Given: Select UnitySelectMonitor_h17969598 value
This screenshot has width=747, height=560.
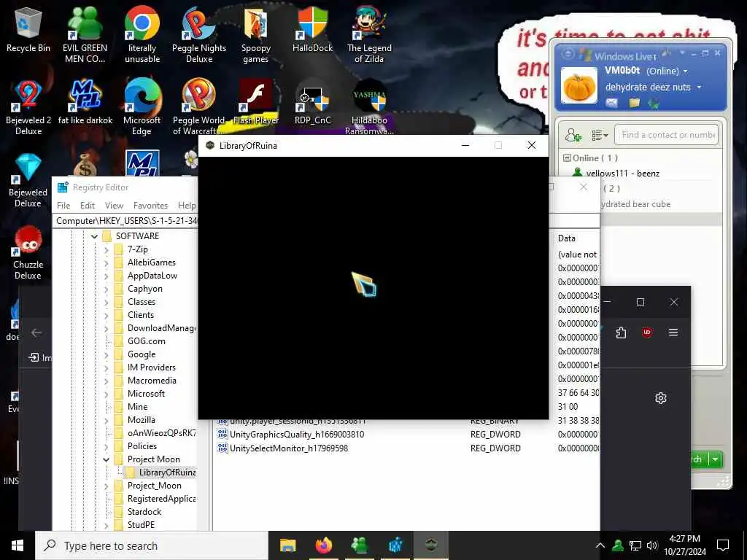Looking at the screenshot, I should pos(289,448).
